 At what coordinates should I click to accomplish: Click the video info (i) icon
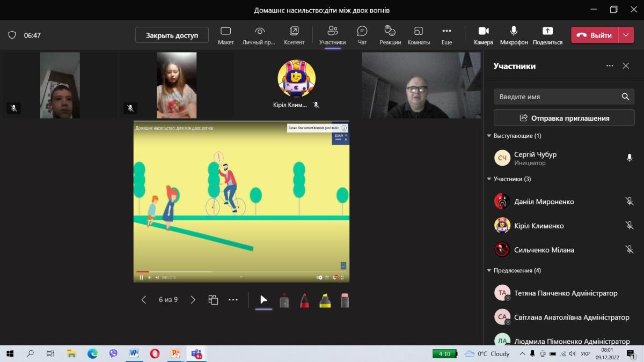[x=344, y=128]
